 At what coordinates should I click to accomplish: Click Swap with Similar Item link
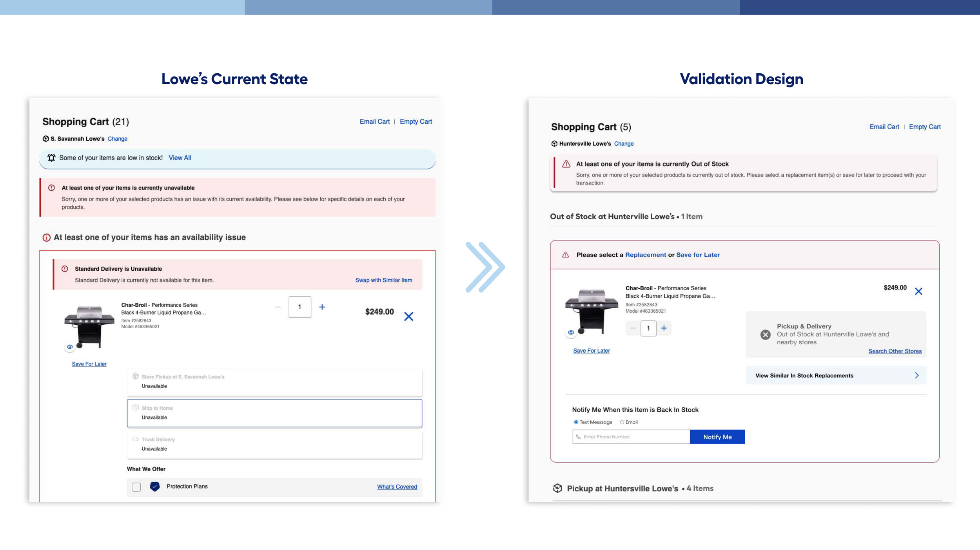383,280
